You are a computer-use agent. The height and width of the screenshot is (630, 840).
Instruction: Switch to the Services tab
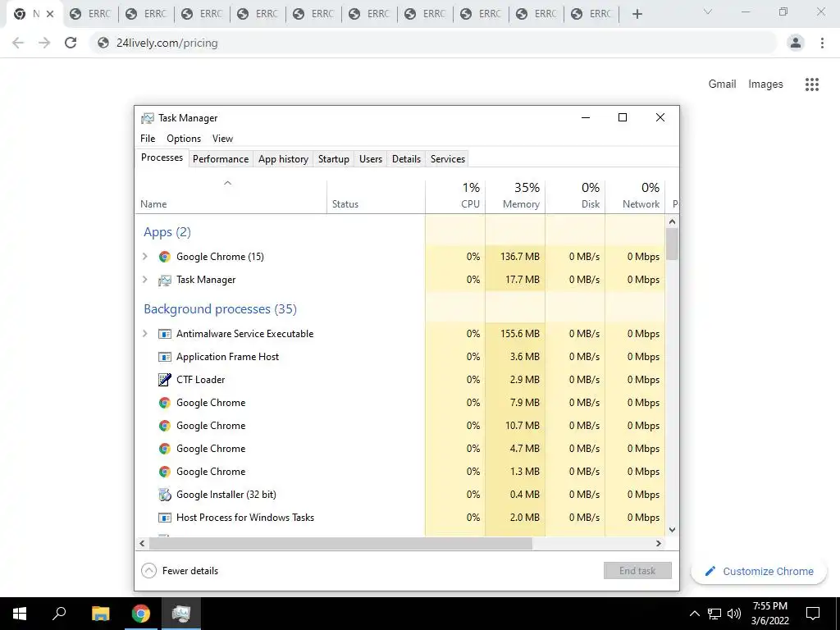tap(448, 159)
